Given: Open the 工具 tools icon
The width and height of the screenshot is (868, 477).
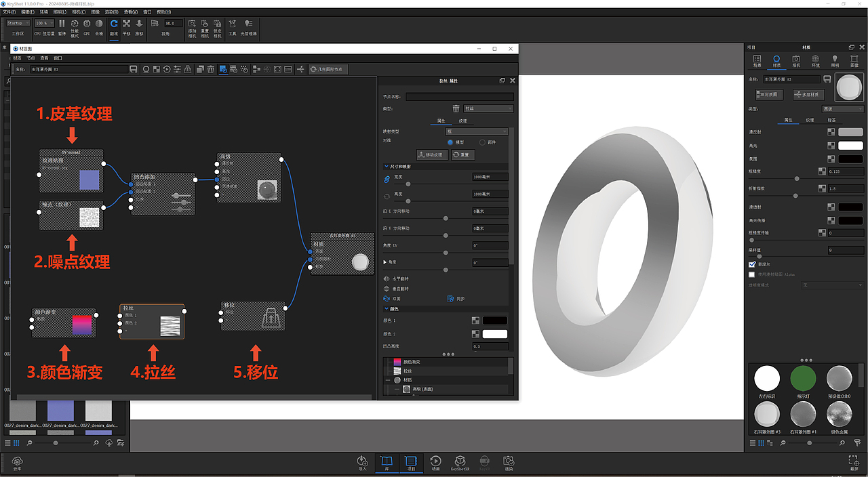Looking at the screenshot, I should (x=233, y=24).
